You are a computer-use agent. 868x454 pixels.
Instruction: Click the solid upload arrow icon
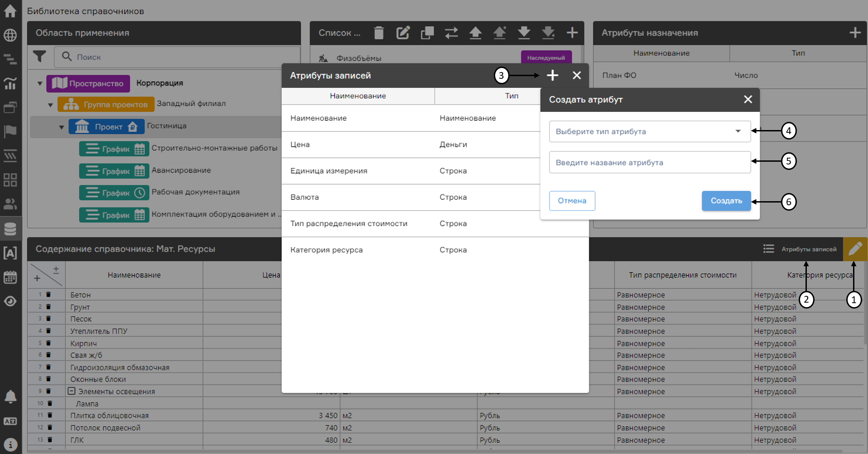[475, 33]
